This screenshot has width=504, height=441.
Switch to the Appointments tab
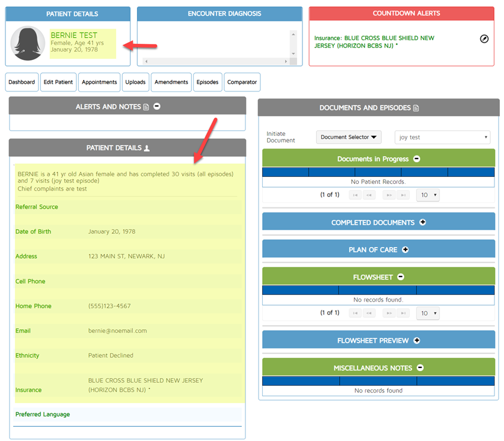point(99,82)
